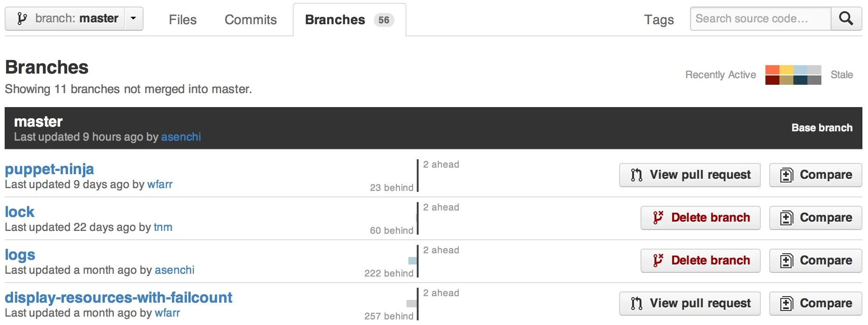
Task: Go to the Tags tab
Action: pos(659,20)
